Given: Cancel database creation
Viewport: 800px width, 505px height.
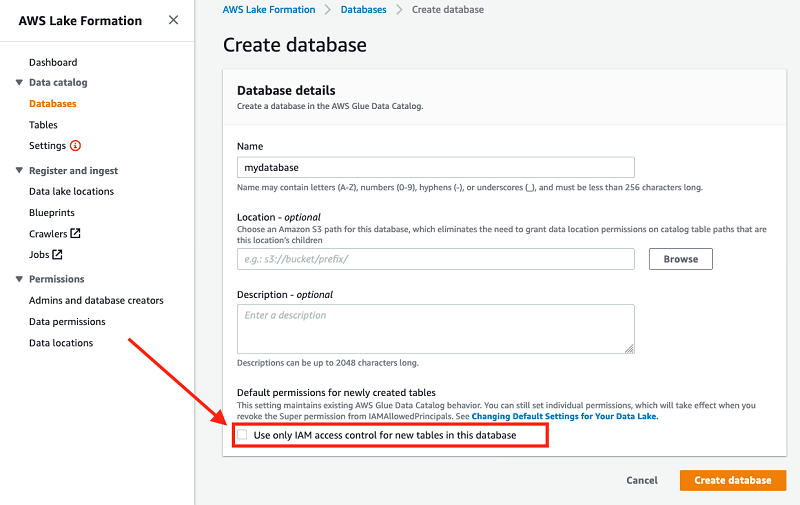Looking at the screenshot, I should coord(642,480).
